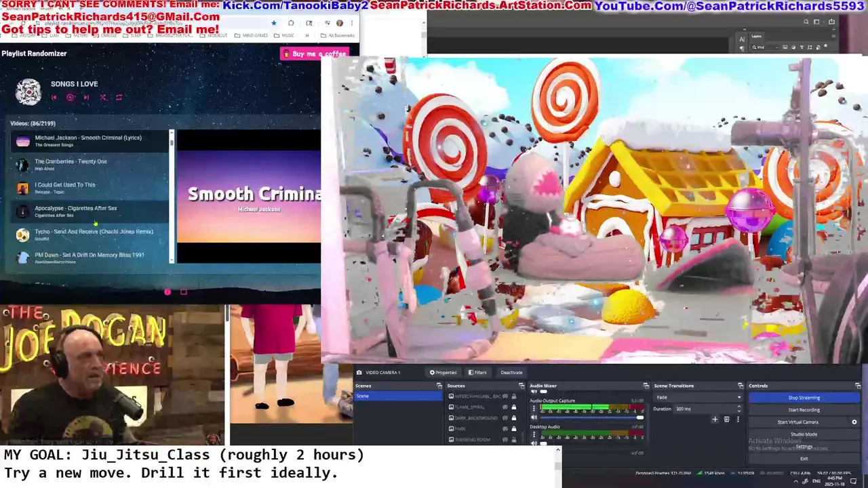Open ENG language indicator in taskbar
This screenshot has width=868, height=488.
[816, 481]
